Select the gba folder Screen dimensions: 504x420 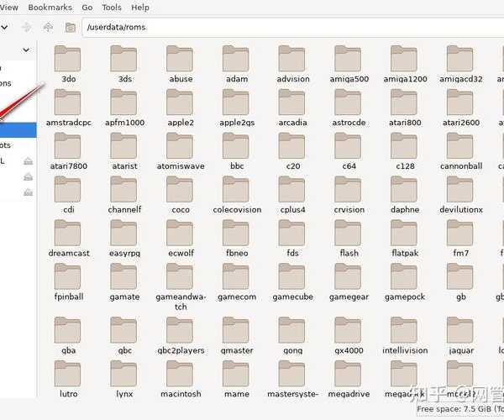coord(68,336)
